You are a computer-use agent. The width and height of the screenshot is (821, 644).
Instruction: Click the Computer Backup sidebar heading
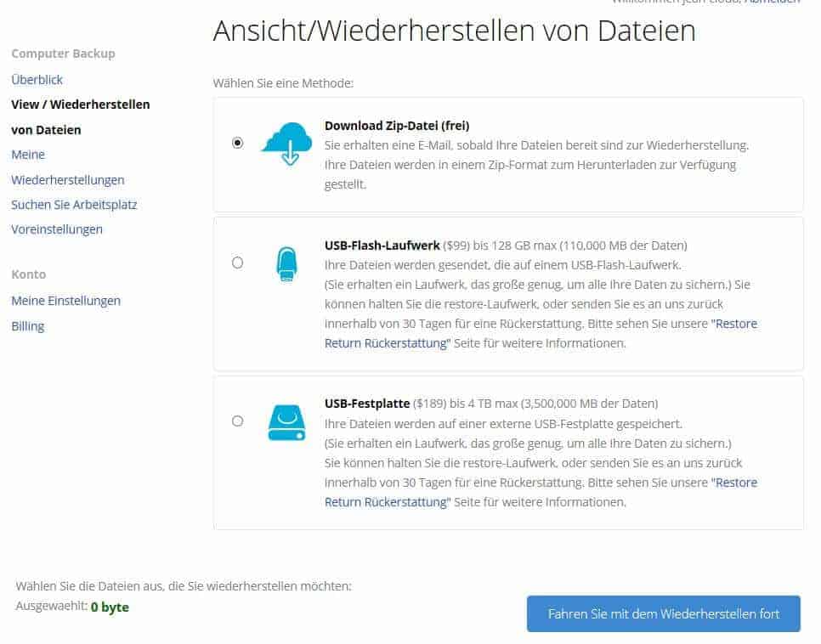click(x=63, y=54)
